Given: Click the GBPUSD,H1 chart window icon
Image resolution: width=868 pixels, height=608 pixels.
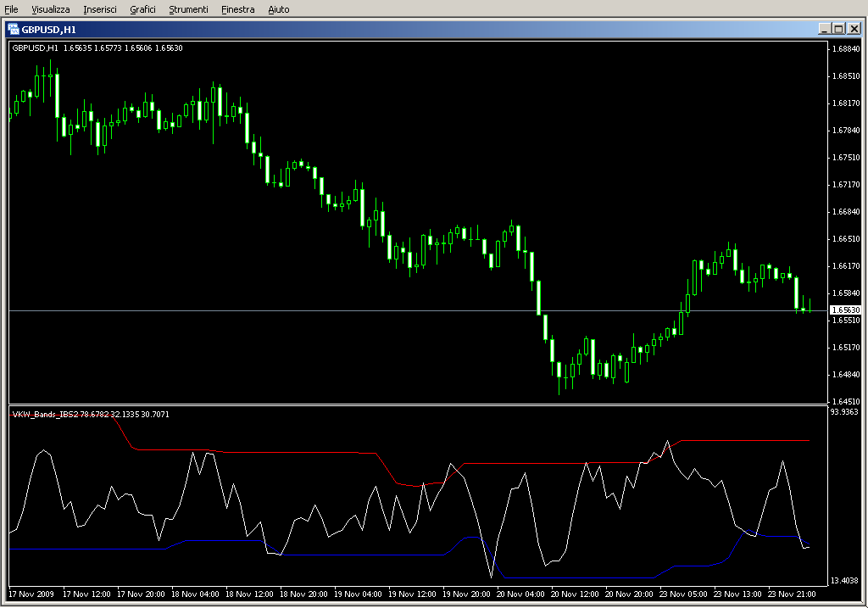Looking at the screenshot, I should point(14,30).
